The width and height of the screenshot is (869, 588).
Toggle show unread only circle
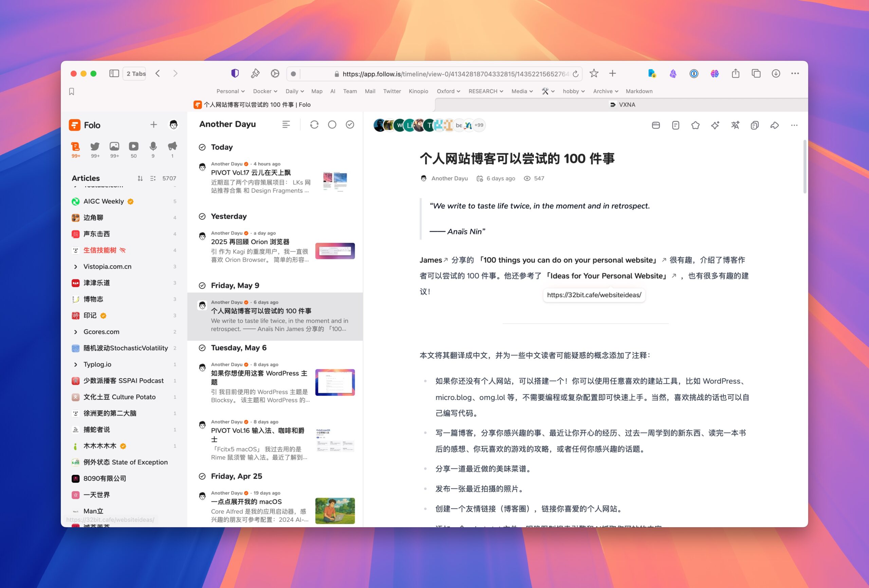pos(332,125)
